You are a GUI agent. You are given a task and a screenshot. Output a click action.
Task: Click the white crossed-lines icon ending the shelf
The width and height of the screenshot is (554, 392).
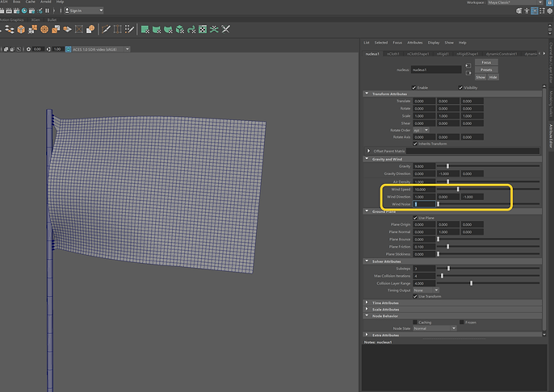coord(226,30)
